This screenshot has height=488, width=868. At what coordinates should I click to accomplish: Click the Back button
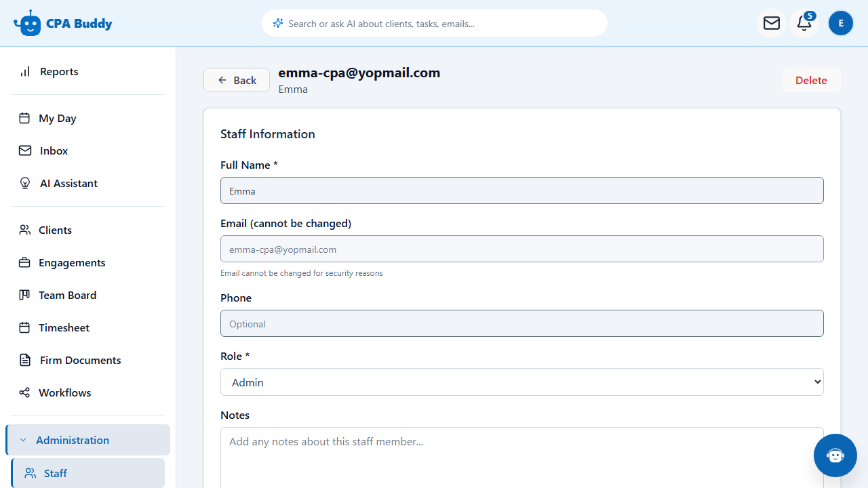tap(237, 80)
